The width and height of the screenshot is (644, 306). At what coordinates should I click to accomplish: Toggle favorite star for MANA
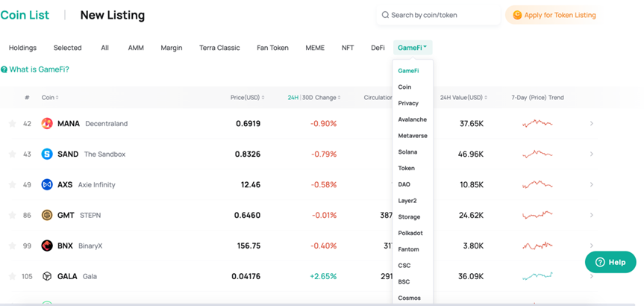[13, 123]
